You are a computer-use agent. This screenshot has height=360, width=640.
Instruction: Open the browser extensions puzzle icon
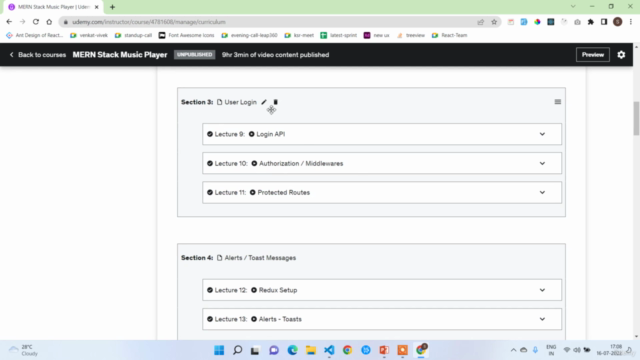(591, 22)
